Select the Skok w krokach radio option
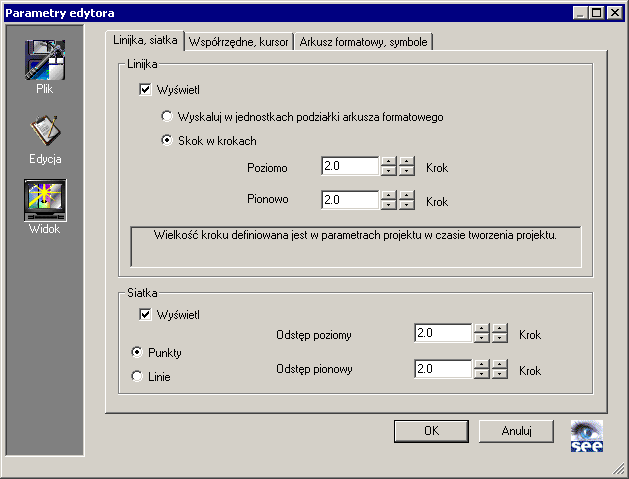This screenshot has width=629, height=479. [x=166, y=140]
